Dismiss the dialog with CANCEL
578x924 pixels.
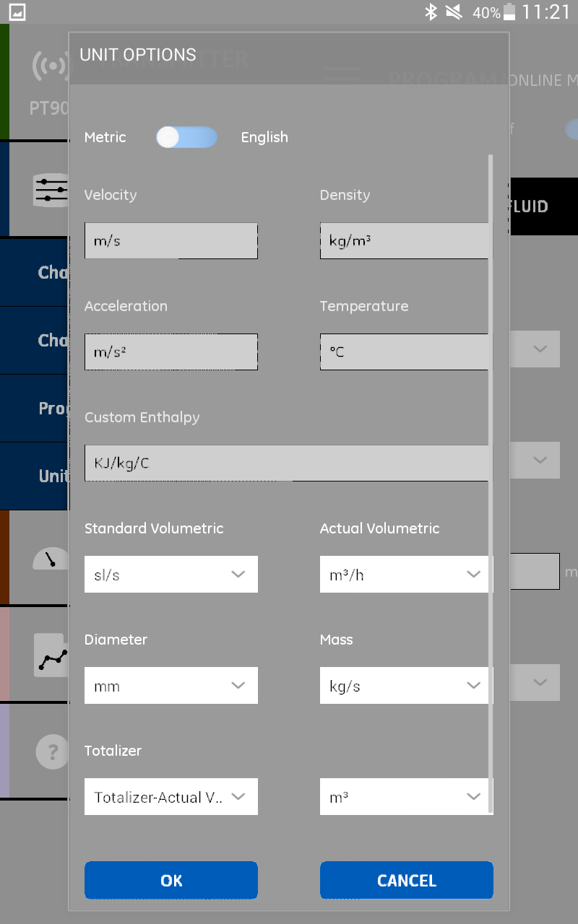[x=406, y=880]
